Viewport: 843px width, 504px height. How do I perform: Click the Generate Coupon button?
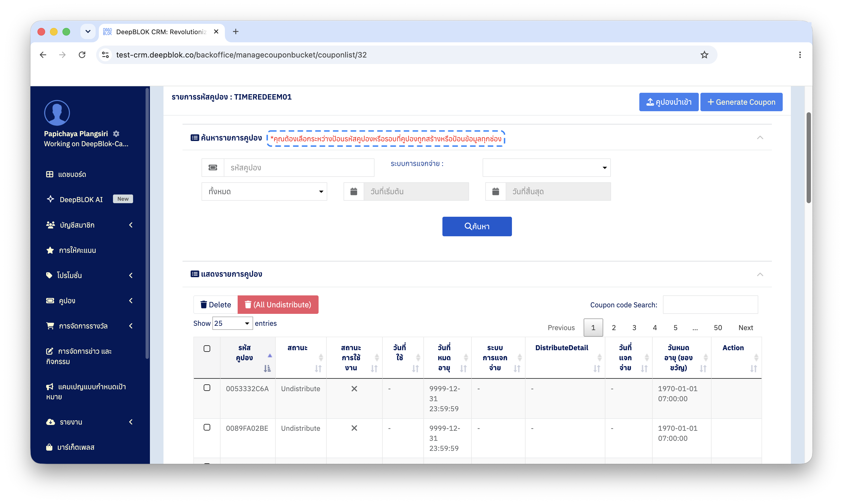tap(741, 102)
